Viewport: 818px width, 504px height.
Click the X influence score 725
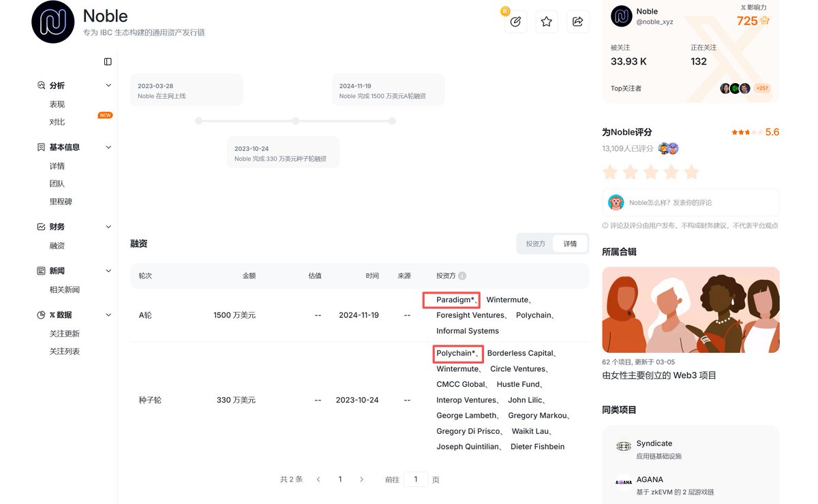point(747,21)
